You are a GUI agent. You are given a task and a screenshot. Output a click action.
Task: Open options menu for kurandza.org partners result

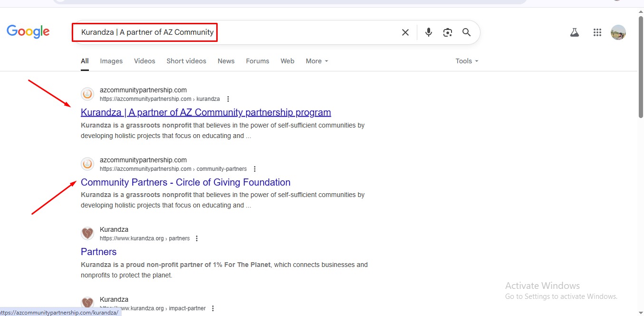coord(197,238)
